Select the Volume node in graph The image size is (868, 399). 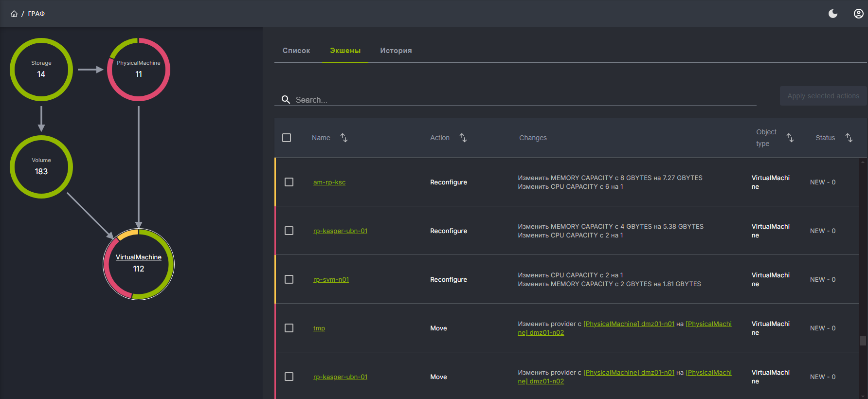pos(41,167)
